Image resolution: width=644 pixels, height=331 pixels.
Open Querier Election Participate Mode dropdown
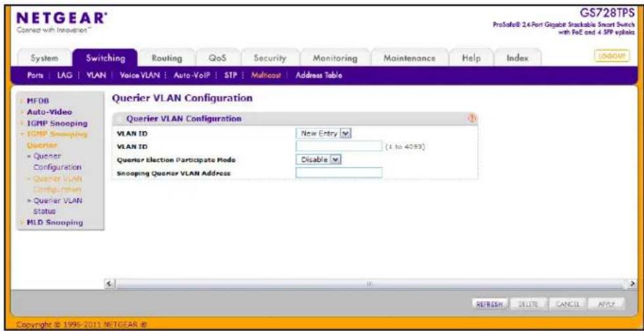(319, 160)
